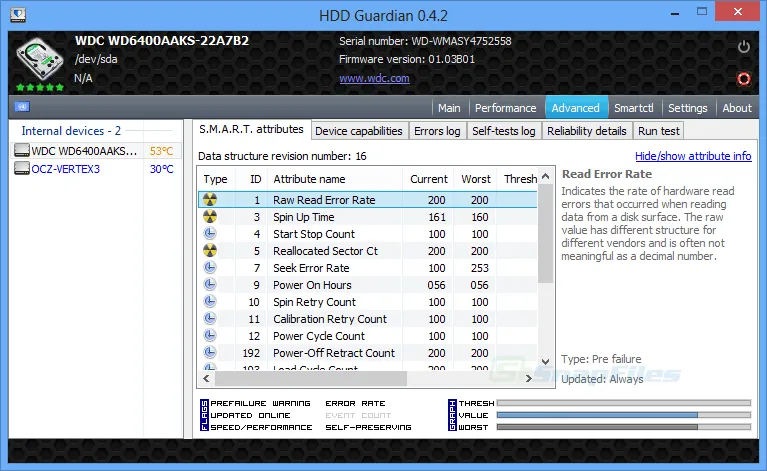Switch to the Performance tab

pyautogui.click(x=505, y=108)
